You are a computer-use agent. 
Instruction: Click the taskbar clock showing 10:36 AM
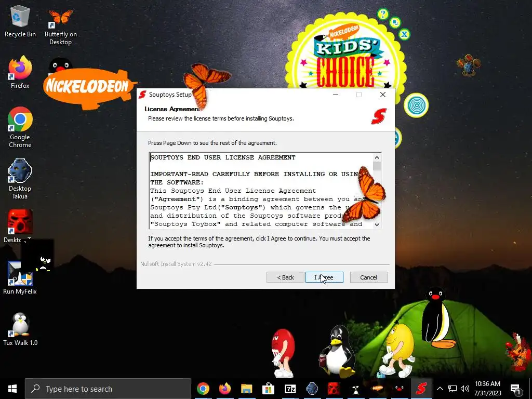487,389
